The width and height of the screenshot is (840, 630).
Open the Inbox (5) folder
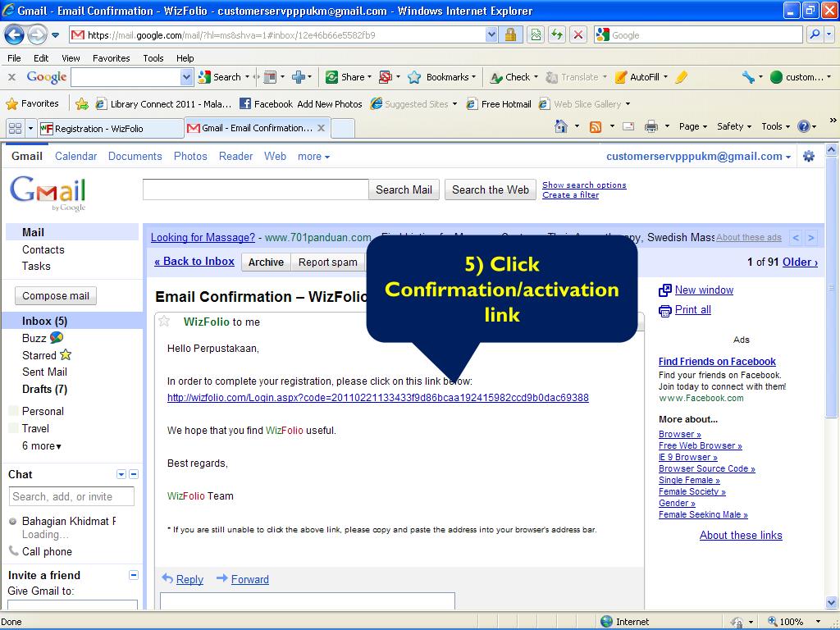pos(45,321)
